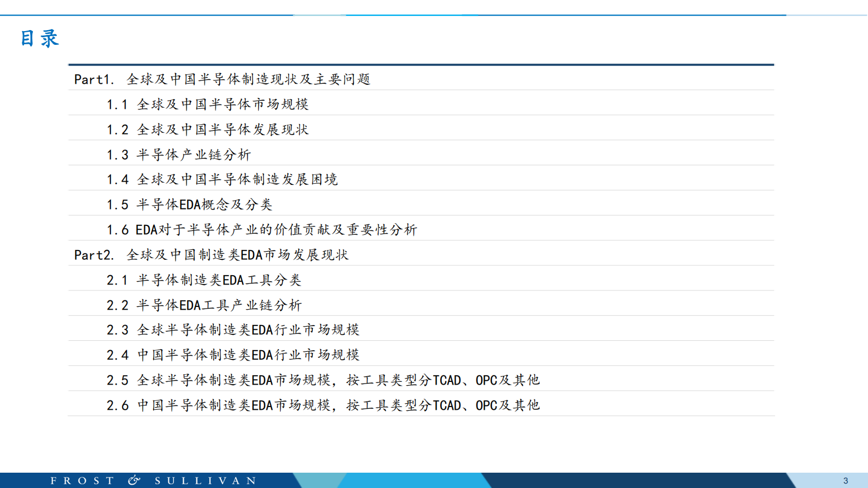Click the Frost & Sullivan footer logo
The width and height of the screenshot is (868, 488).
pyautogui.click(x=153, y=480)
